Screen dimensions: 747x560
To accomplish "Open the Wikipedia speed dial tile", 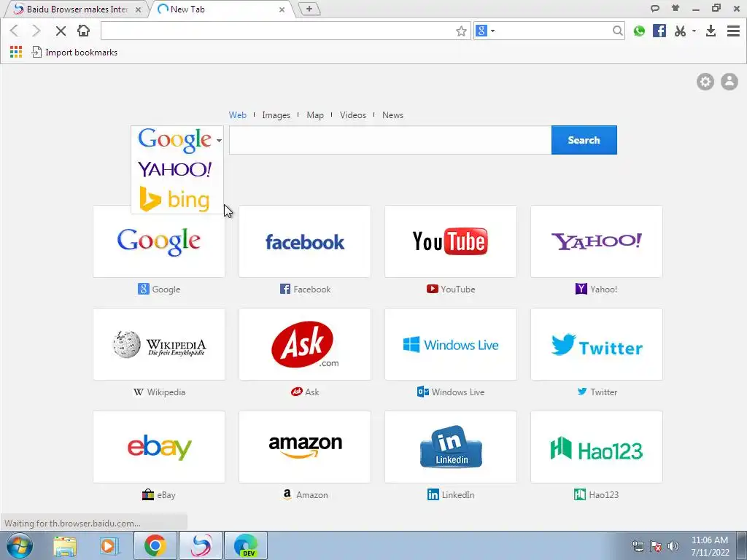I will tap(159, 344).
